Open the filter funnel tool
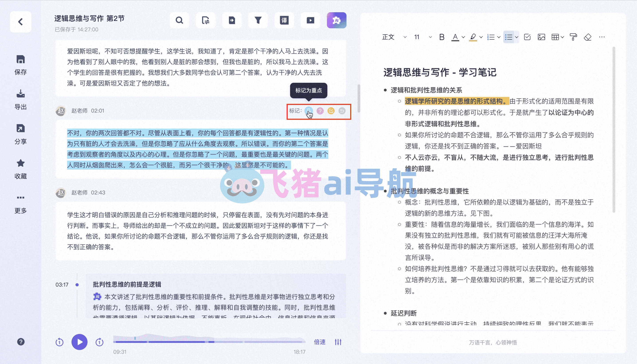This screenshot has width=637, height=364. [258, 20]
